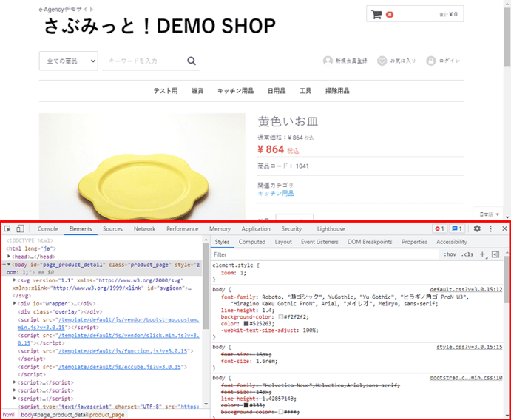The width and height of the screenshot is (511, 420).
Task: Select the Layout pane tab
Action: click(x=283, y=242)
